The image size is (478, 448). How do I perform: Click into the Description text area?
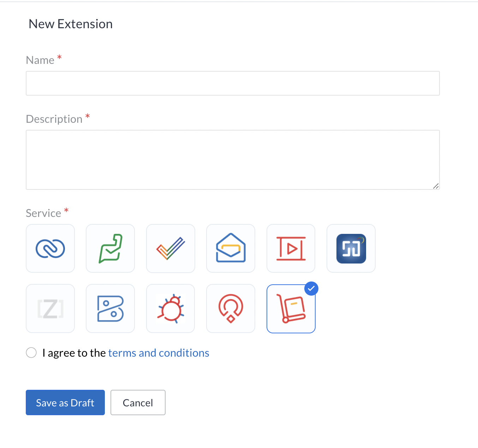[233, 159]
